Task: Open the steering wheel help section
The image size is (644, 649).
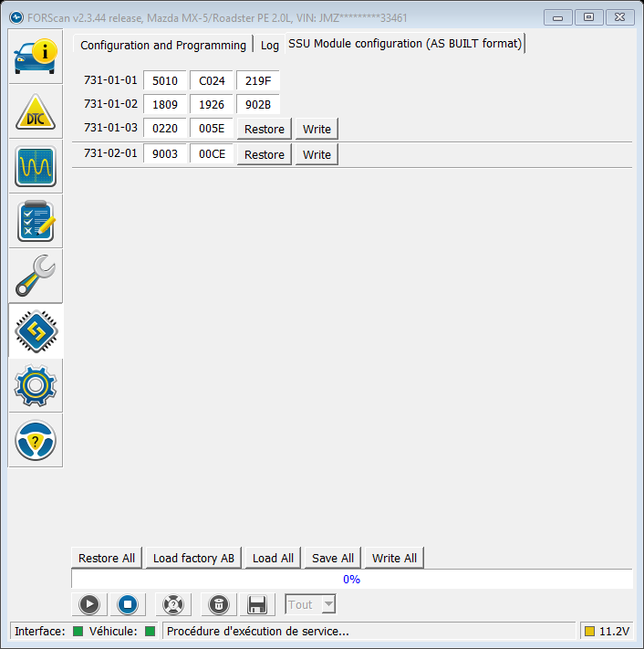Action: click(x=36, y=440)
